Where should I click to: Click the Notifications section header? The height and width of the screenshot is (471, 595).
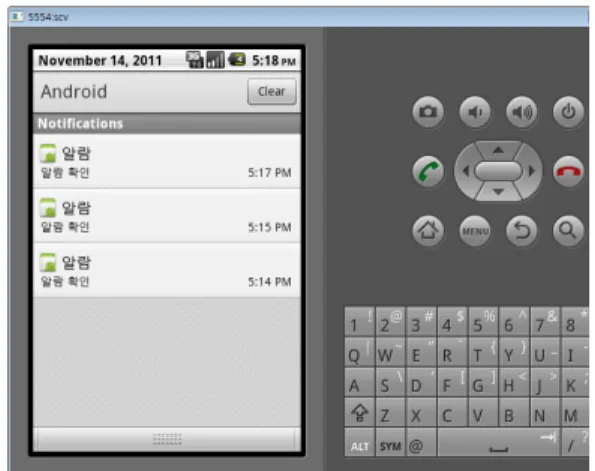167,124
